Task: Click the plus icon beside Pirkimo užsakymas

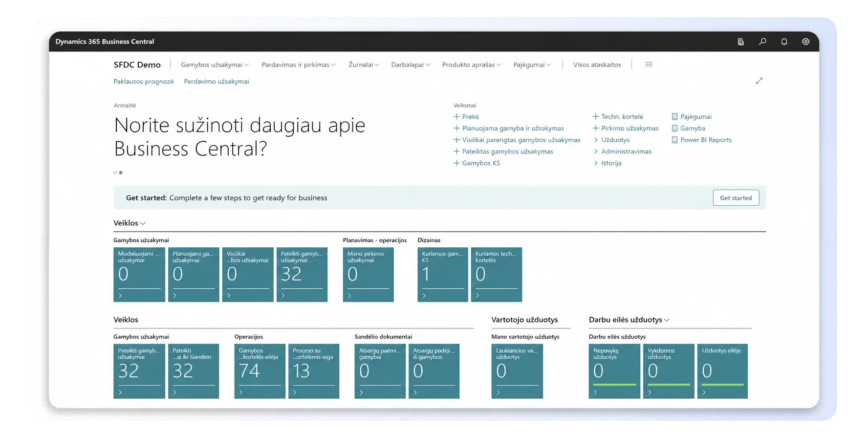Action: pos(595,129)
